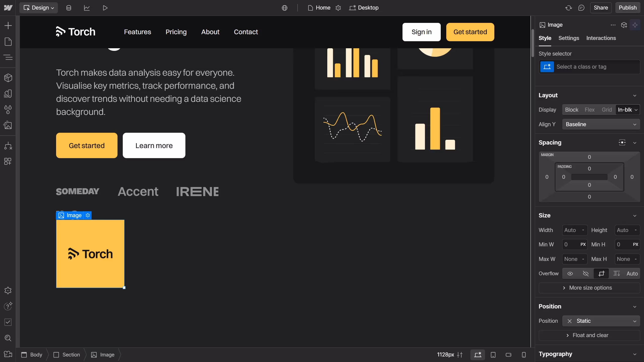
Task: Open the Pages panel
Action: coord(8,41)
